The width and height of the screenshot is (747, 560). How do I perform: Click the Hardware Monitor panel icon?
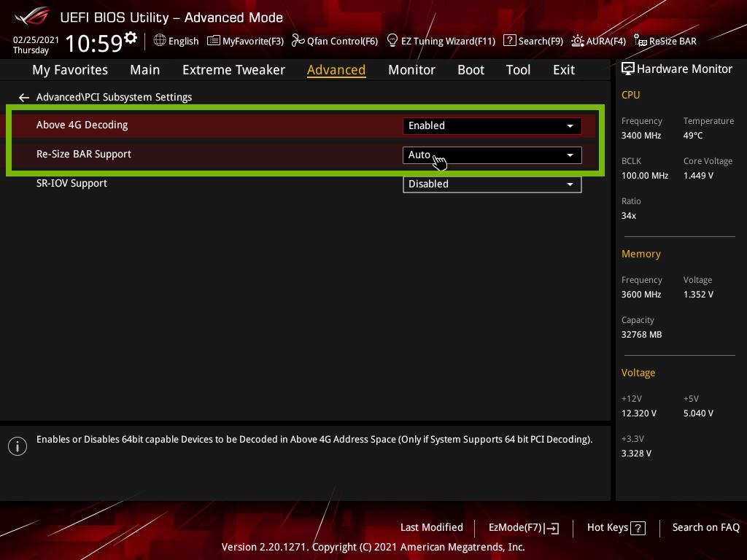tap(628, 69)
